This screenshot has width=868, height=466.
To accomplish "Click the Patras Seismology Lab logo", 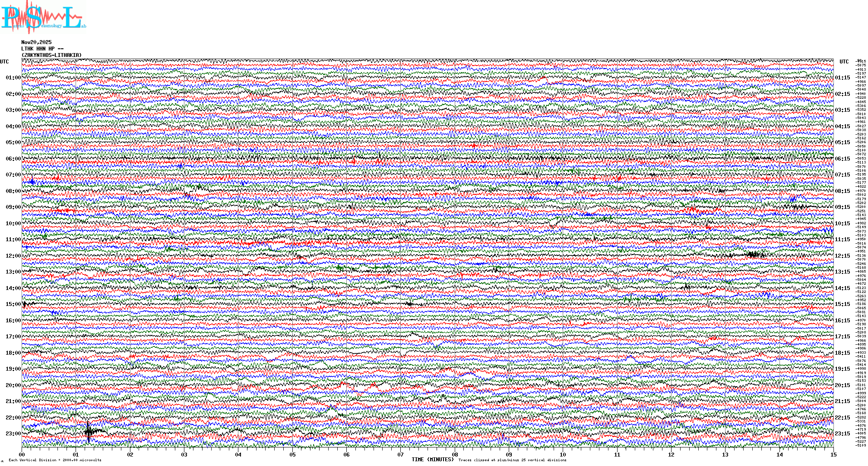I will pos(43,17).
